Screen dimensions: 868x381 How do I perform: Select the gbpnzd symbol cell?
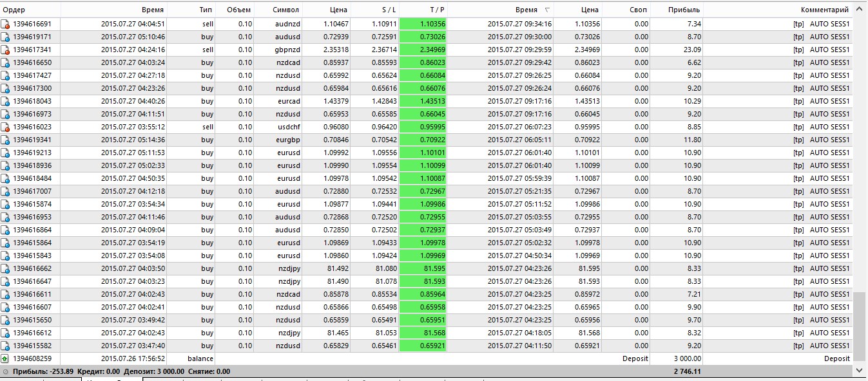(x=287, y=50)
